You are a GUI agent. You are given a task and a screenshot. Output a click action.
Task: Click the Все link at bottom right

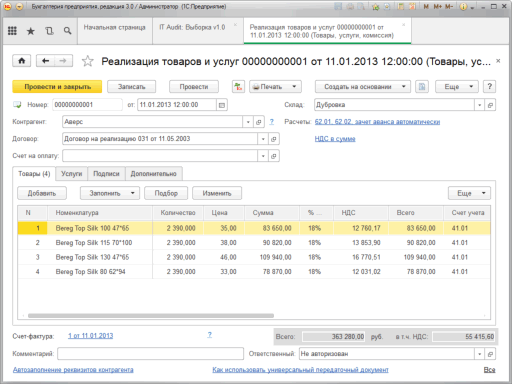point(489,370)
